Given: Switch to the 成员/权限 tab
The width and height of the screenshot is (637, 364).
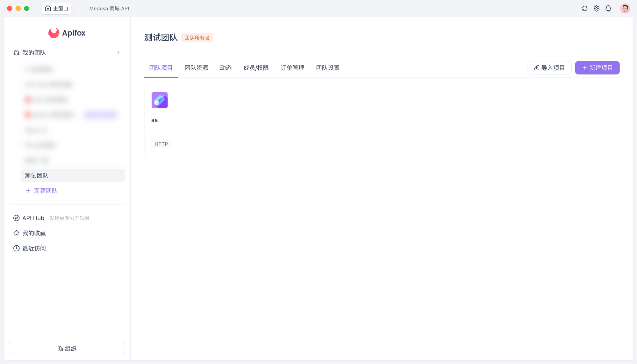Looking at the screenshot, I should click(256, 68).
